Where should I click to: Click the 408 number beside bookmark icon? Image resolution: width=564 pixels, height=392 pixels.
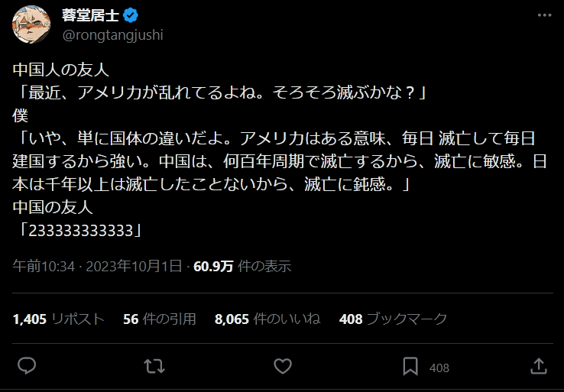(439, 368)
